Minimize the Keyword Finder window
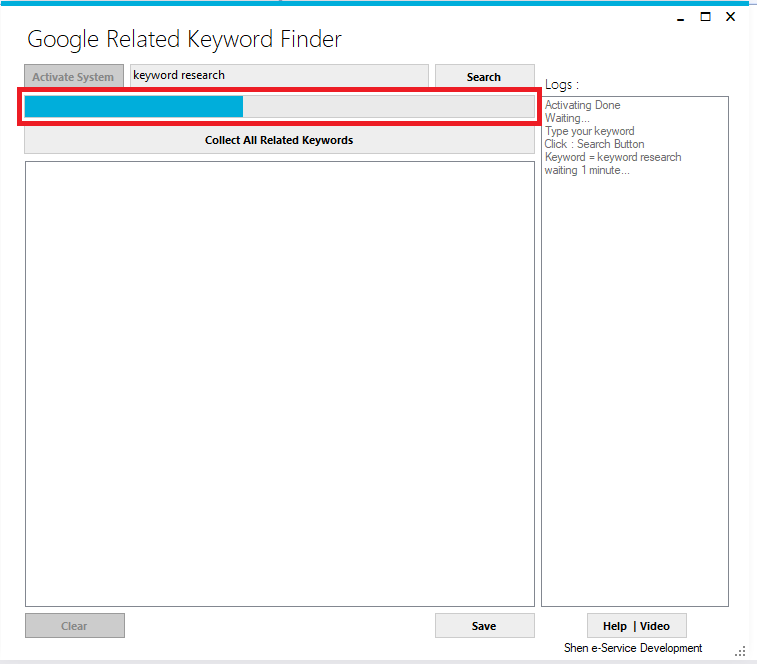This screenshot has width=757, height=664. (679, 17)
